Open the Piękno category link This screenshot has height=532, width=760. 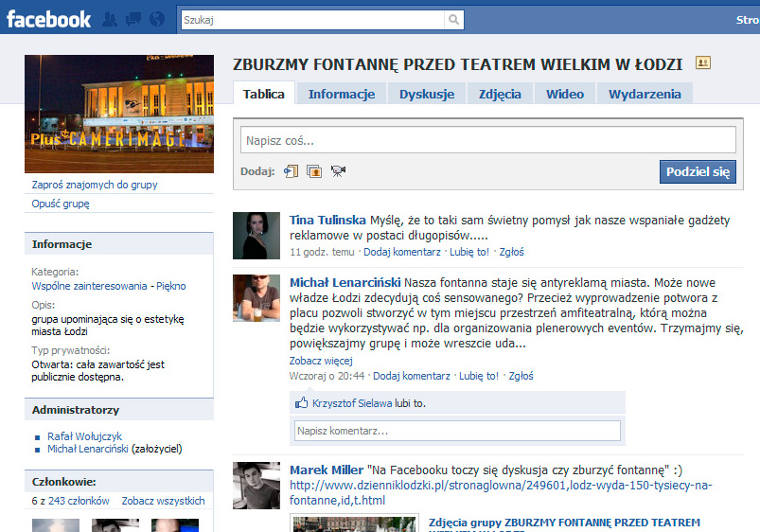(171, 286)
